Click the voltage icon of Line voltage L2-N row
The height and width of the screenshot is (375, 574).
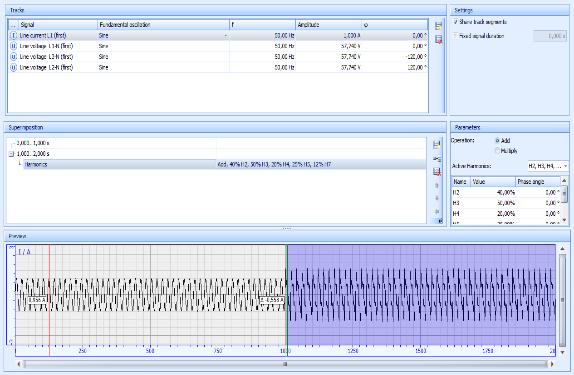[x=13, y=67]
